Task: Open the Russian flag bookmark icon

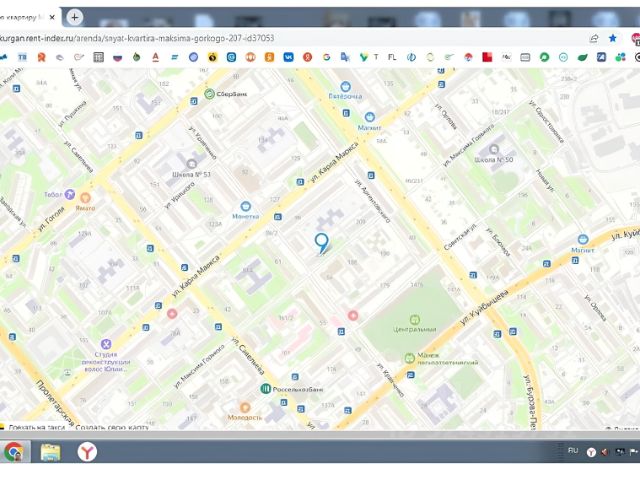Action: 118,58
